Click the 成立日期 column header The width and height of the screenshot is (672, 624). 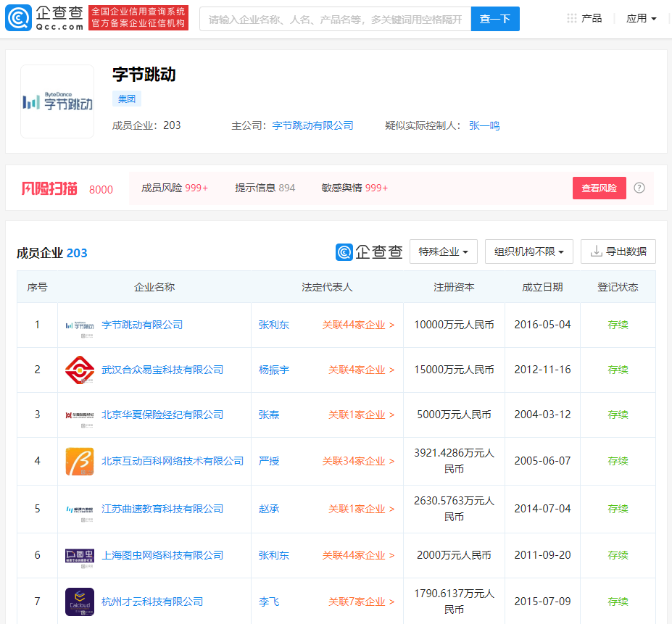[x=542, y=287]
